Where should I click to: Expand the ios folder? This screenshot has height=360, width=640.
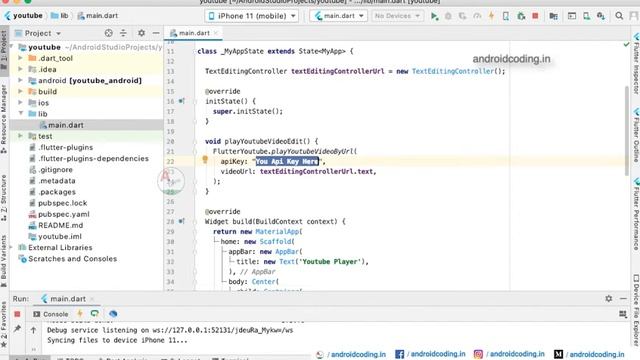point(20,102)
